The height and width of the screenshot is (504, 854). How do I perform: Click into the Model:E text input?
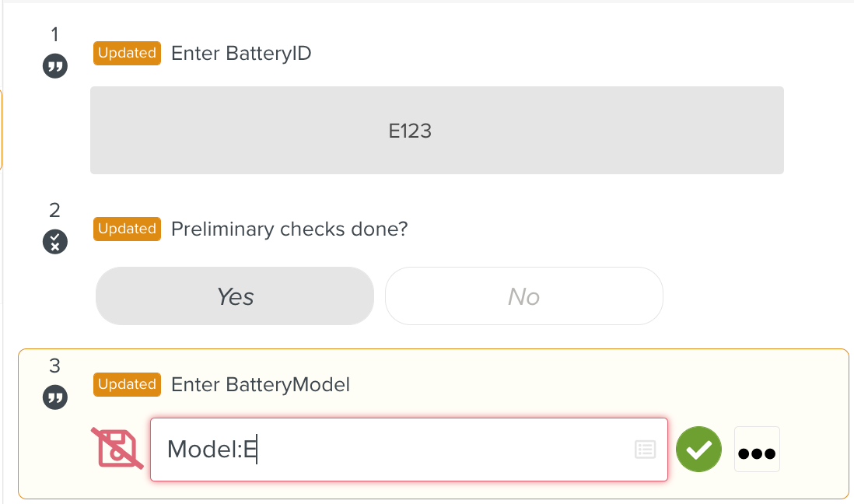pos(389,450)
